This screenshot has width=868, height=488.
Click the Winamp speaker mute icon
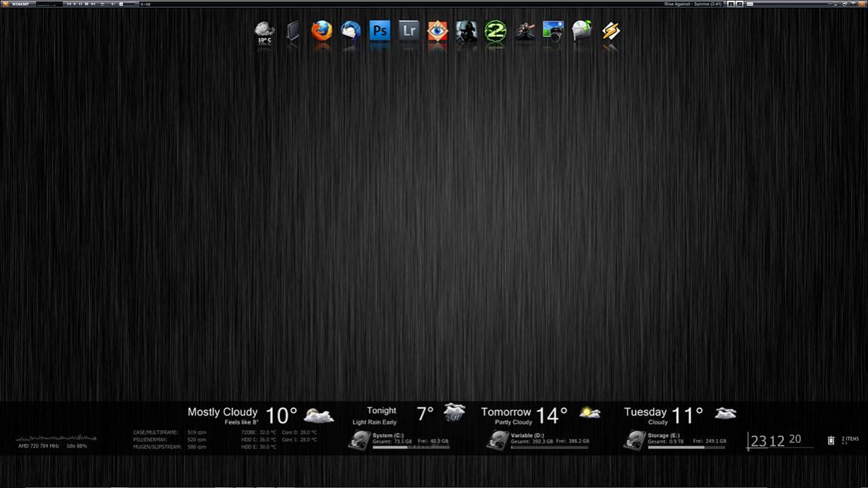point(112,4)
